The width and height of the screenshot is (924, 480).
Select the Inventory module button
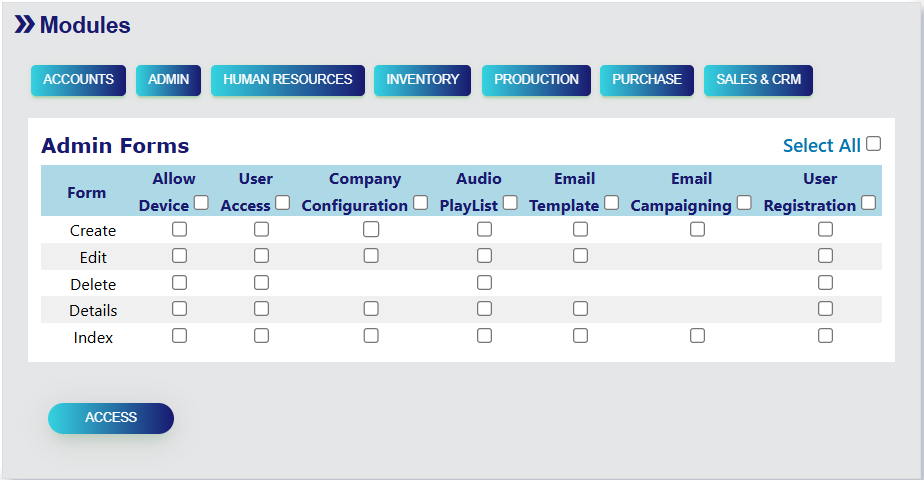click(422, 80)
